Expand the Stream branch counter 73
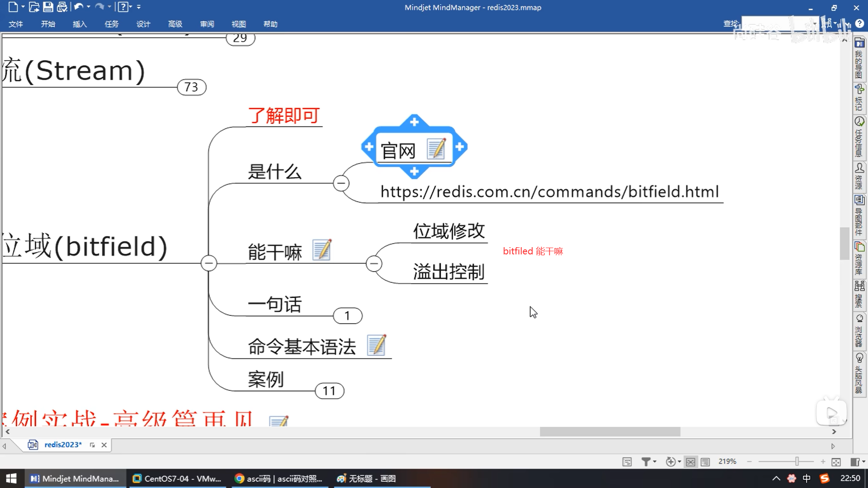868x488 pixels. tap(191, 87)
